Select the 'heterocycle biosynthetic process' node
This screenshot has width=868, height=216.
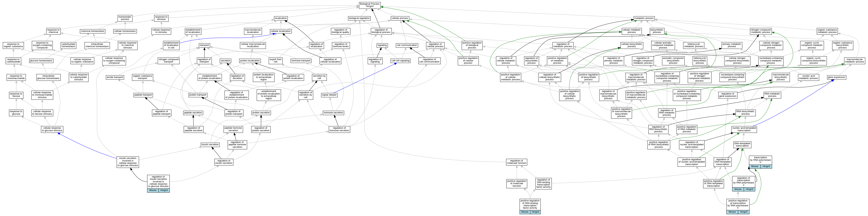click(x=700, y=60)
